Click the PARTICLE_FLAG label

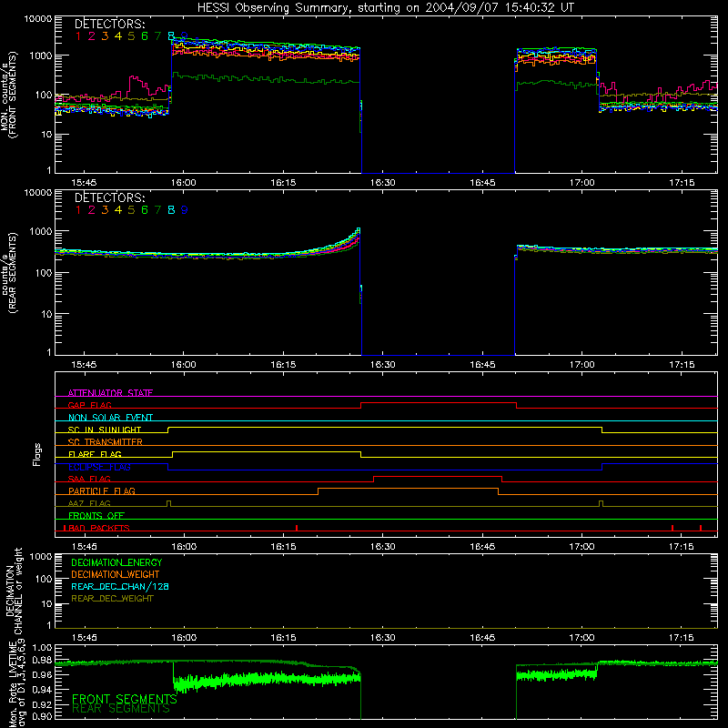point(102,490)
